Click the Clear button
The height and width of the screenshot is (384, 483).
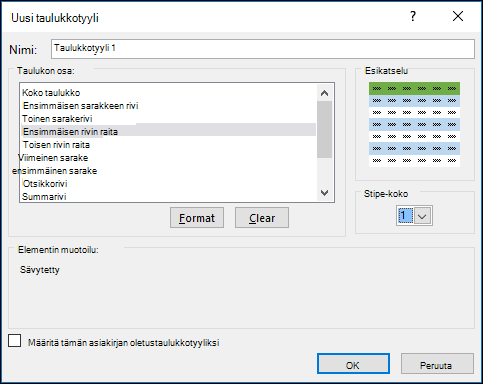coord(262,218)
